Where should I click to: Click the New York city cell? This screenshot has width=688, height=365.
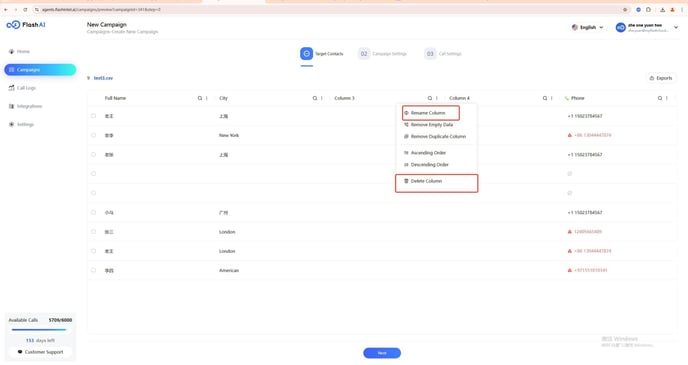(229, 135)
